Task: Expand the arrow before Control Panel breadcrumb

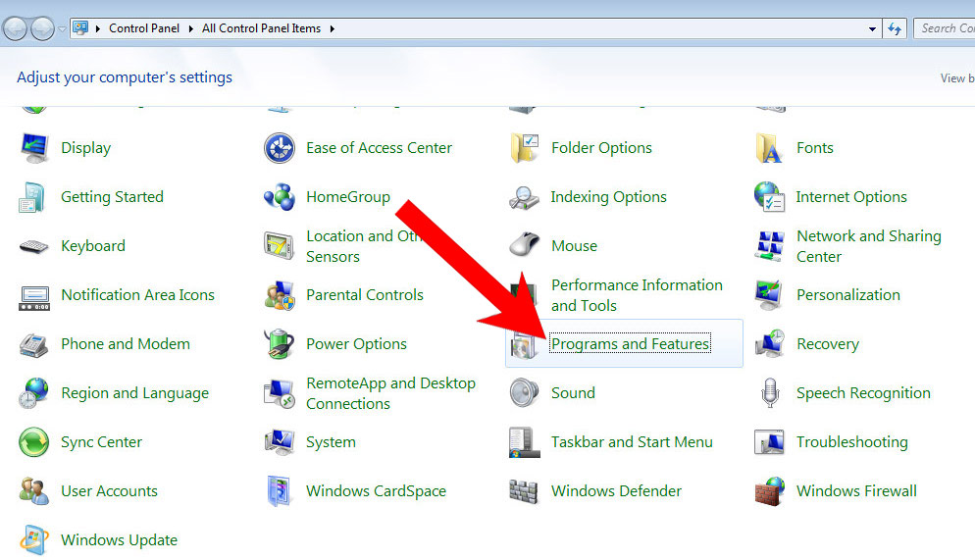Action: pos(98,28)
